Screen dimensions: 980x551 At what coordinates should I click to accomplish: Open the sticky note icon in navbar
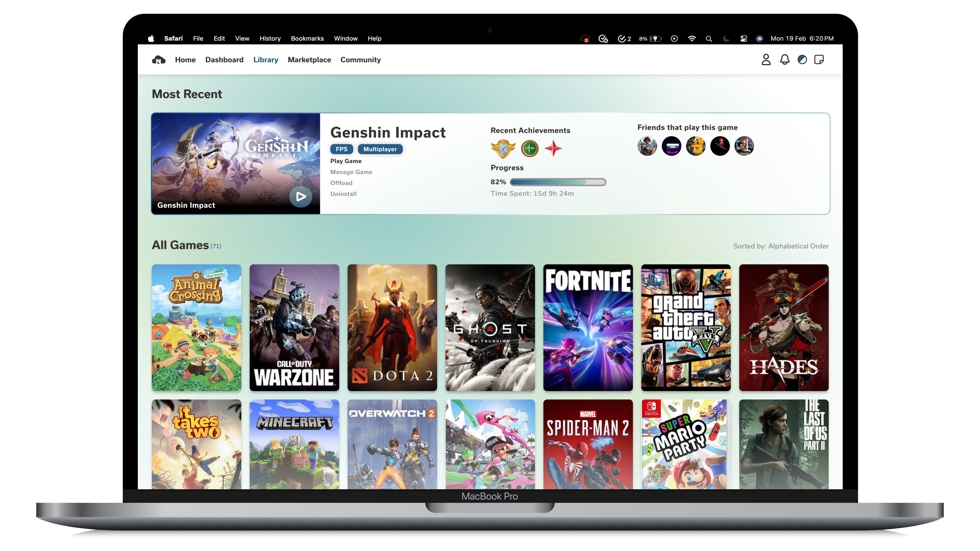819,60
